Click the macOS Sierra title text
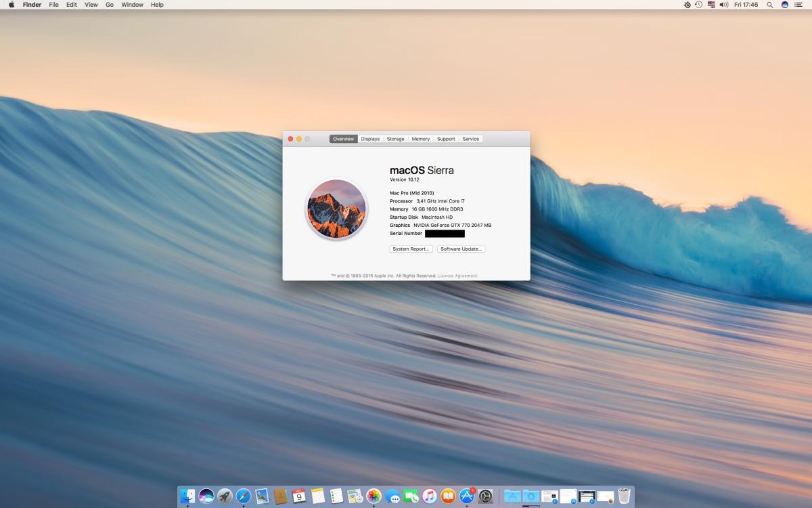812x508 pixels. tap(422, 171)
